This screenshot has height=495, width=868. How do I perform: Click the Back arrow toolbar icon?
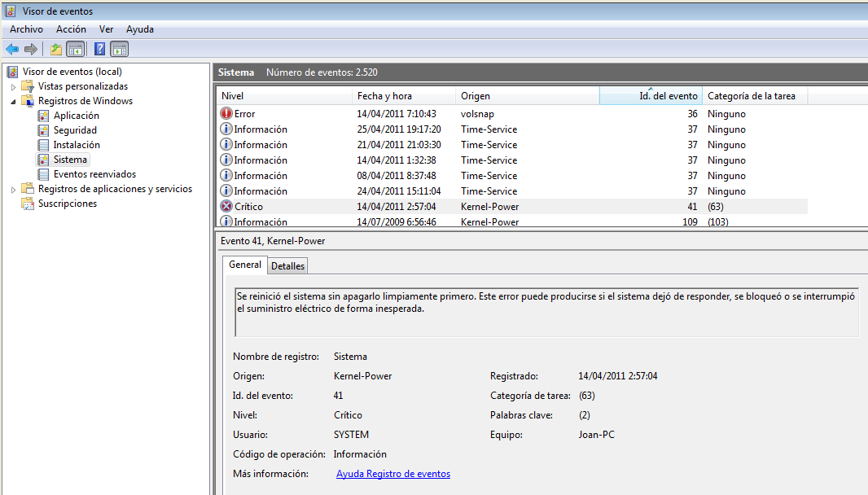(12, 49)
